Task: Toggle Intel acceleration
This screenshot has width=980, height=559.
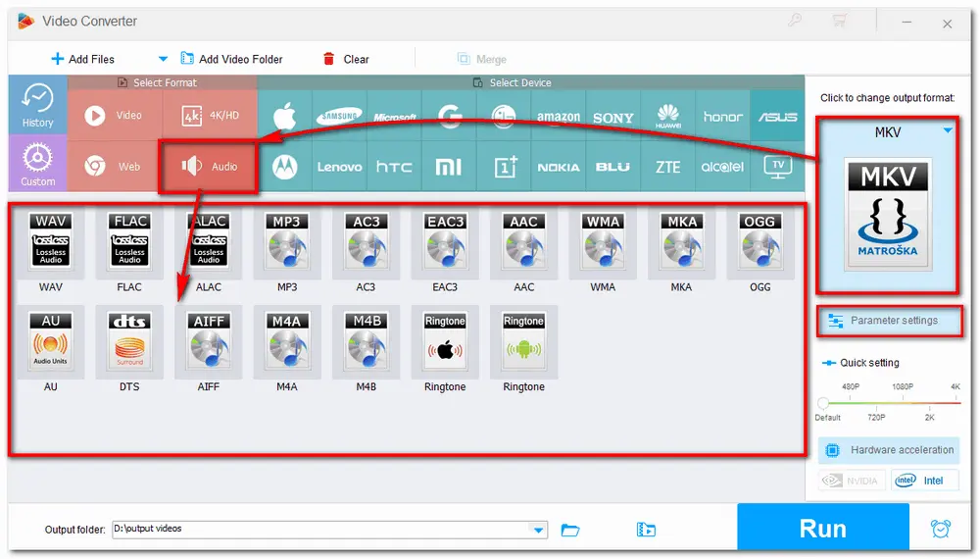Action: tap(924, 481)
